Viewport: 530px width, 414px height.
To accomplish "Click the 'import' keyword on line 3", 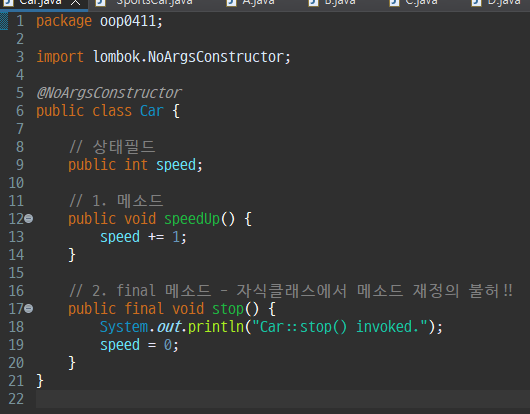I will [60, 57].
